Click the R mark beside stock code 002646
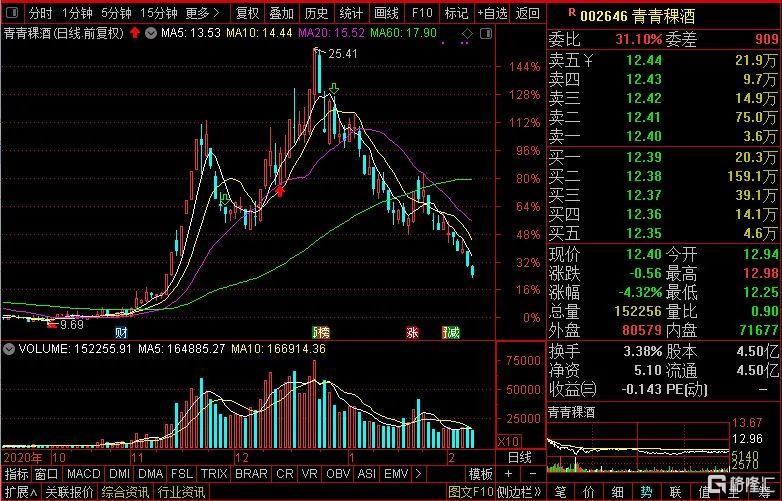The image size is (782, 501). [572, 12]
